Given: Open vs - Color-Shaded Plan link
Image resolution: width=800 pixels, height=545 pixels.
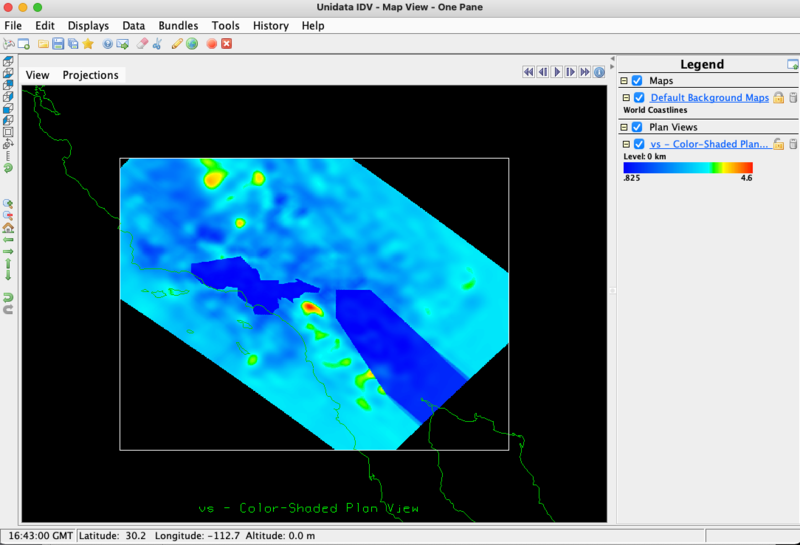Looking at the screenshot, I should (709, 144).
